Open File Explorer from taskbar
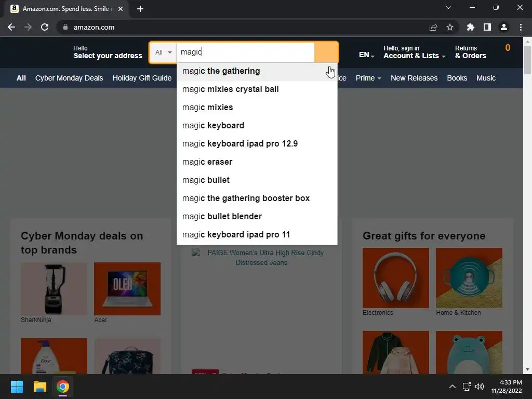 (x=39, y=387)
